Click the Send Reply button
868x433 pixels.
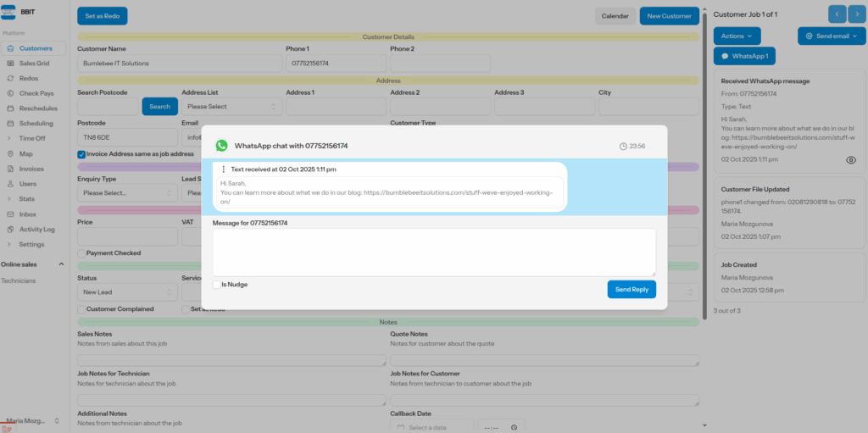tap(632, 290)
